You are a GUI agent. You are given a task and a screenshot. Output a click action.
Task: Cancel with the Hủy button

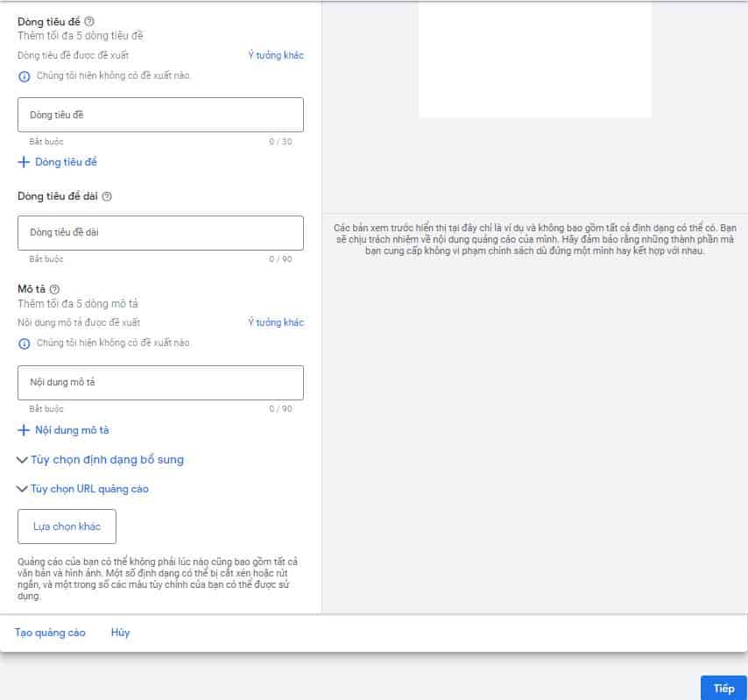pos(120,633)
